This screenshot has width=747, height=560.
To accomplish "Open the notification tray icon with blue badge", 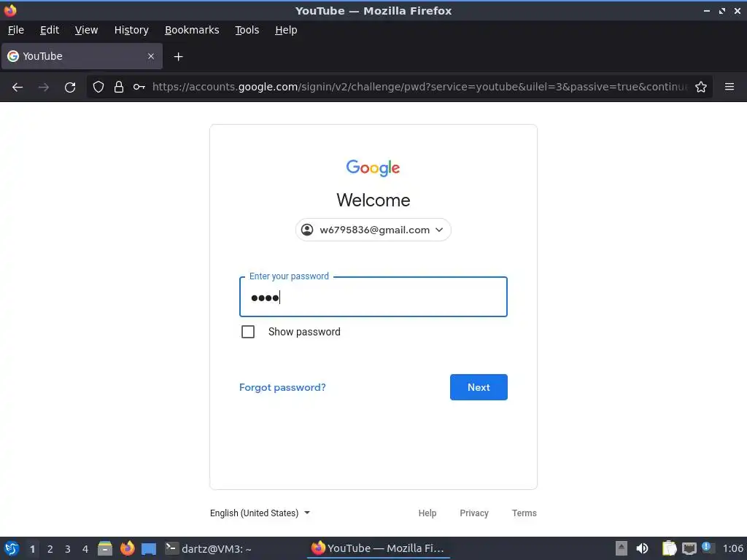I will pyautogui.click(x=708, y=548).
